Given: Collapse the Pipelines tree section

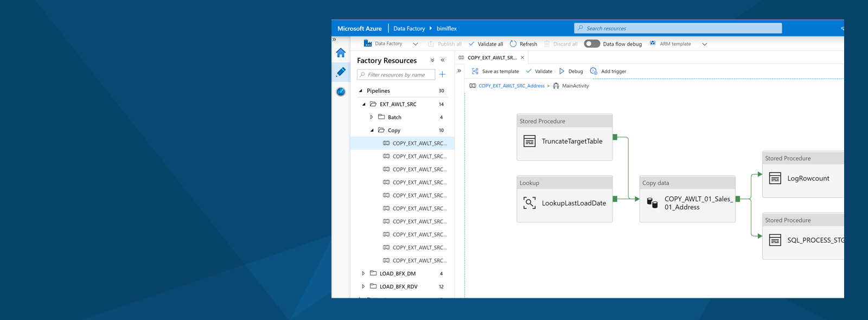Looking at the screenshot, I should (x=361, y=91).
